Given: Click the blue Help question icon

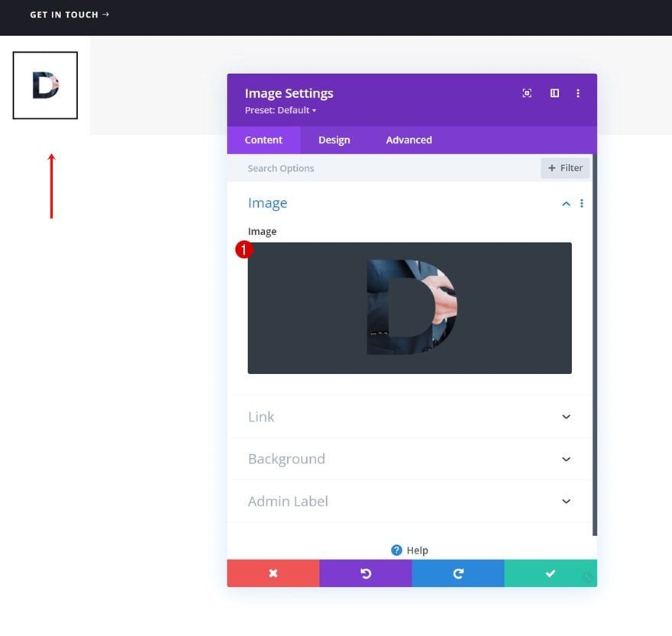Looking at the screenshot, I should (396, 550).
